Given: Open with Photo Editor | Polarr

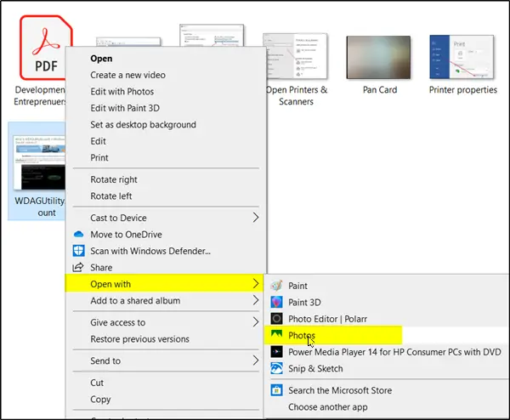Looking at the screenshot, I should click(x=386, y=319).
